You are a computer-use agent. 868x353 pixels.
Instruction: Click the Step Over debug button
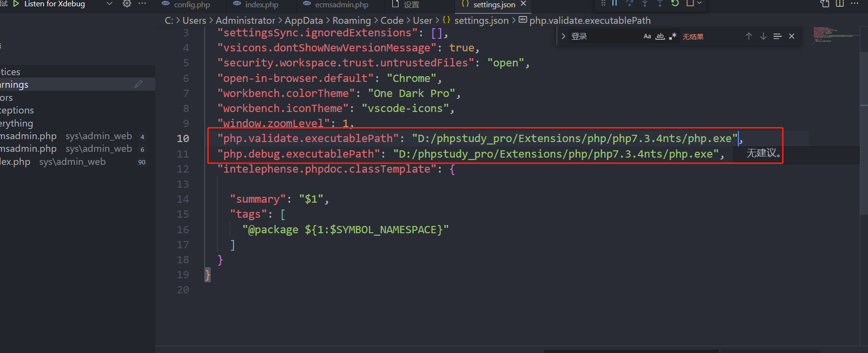630,3
